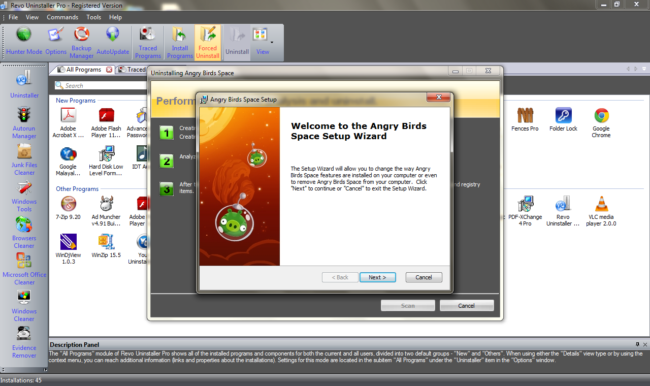Launch AutoUpdate

click(112, 41)
